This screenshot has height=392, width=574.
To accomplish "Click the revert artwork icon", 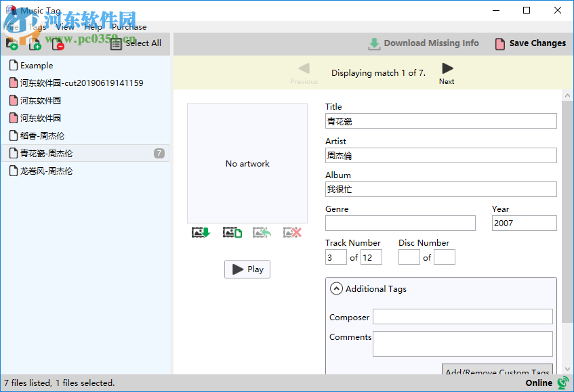I will tap(262, 232).
